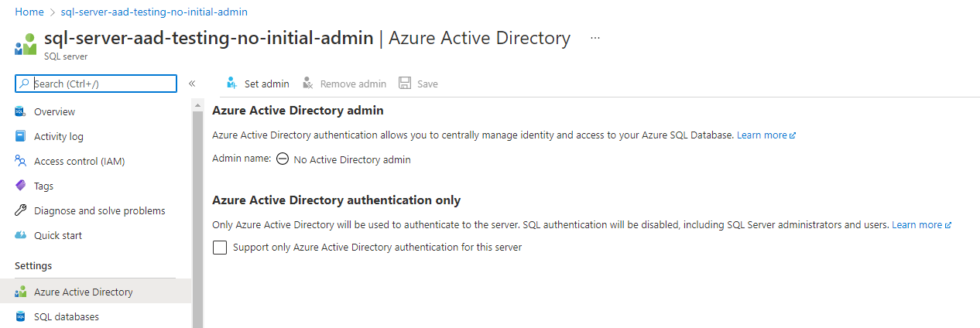Click Remove admin toolbar button
This screenshot has width=980, height=328.
pos(344,84)
